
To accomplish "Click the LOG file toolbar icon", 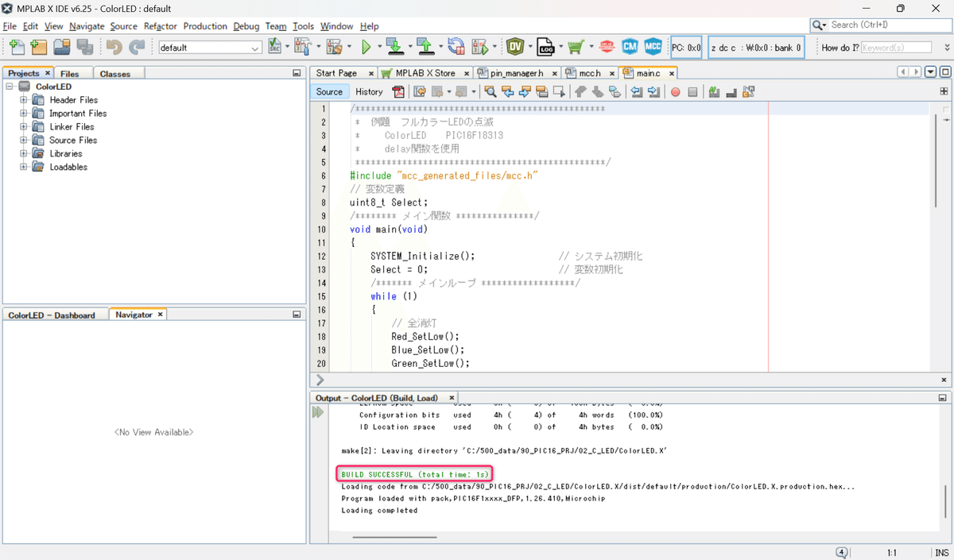I will (x=545, y=48).
